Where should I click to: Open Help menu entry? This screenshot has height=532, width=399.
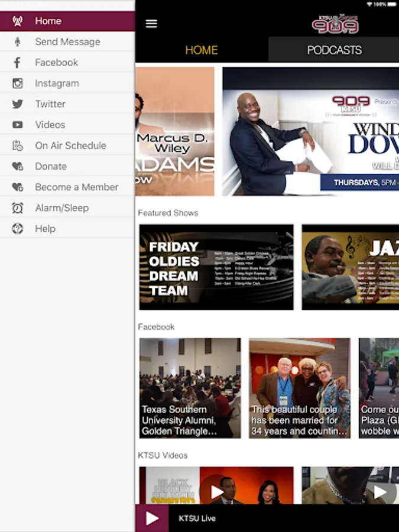tap(67, 229)
